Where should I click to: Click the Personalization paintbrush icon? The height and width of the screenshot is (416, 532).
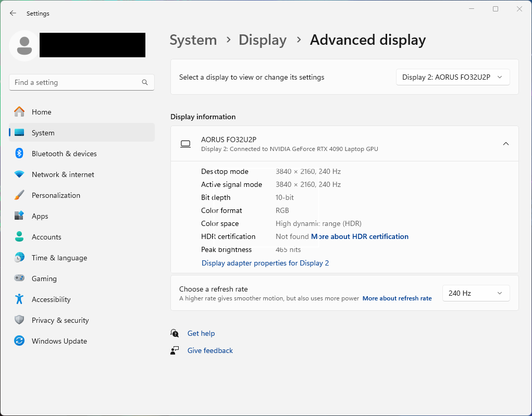coord(19,195)
